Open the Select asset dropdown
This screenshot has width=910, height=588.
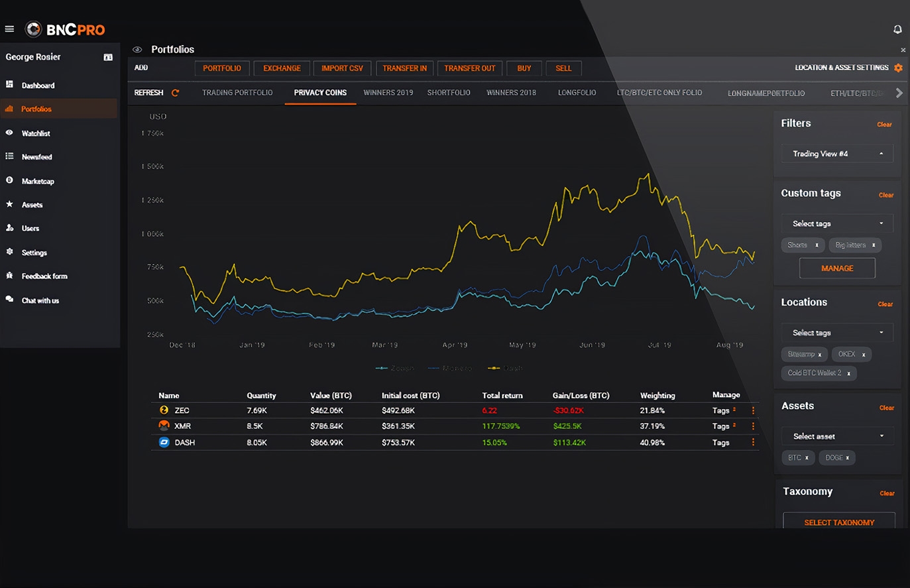(x=837, y=436)
